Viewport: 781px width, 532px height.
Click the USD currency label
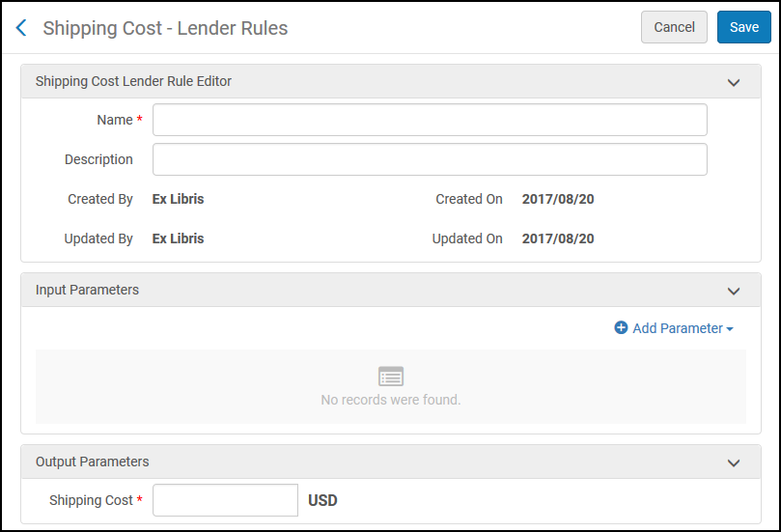coord(322,500)
